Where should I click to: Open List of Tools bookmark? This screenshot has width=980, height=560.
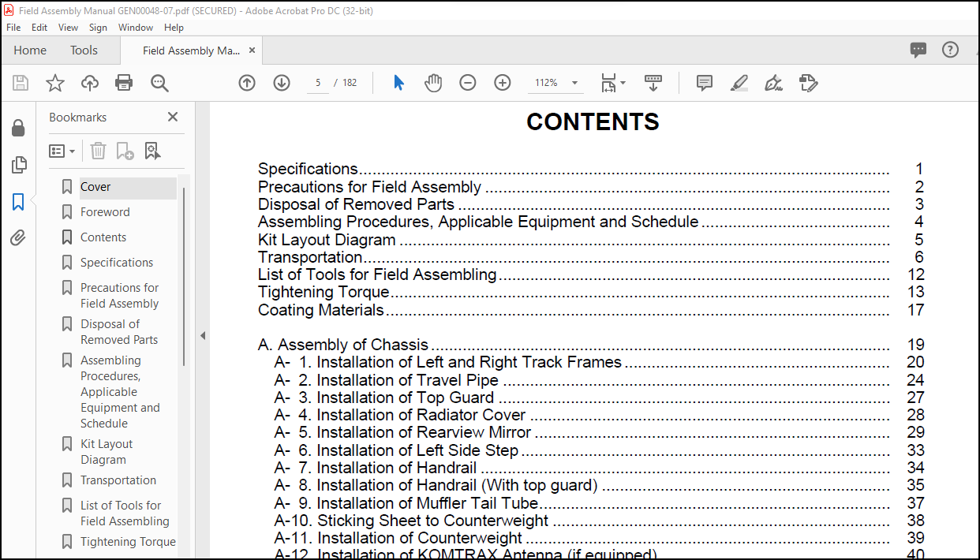125,513
